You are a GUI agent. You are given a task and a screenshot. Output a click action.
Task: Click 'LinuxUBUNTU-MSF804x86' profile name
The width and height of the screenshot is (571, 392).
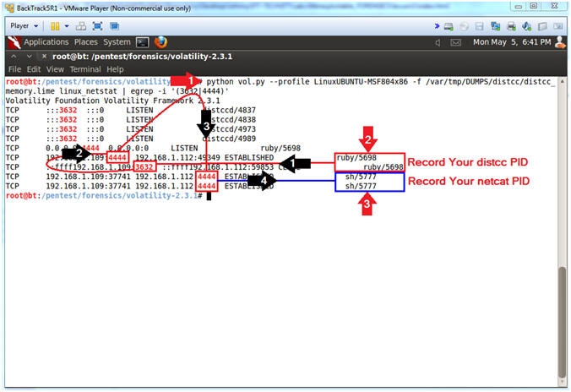coord(361,82)
